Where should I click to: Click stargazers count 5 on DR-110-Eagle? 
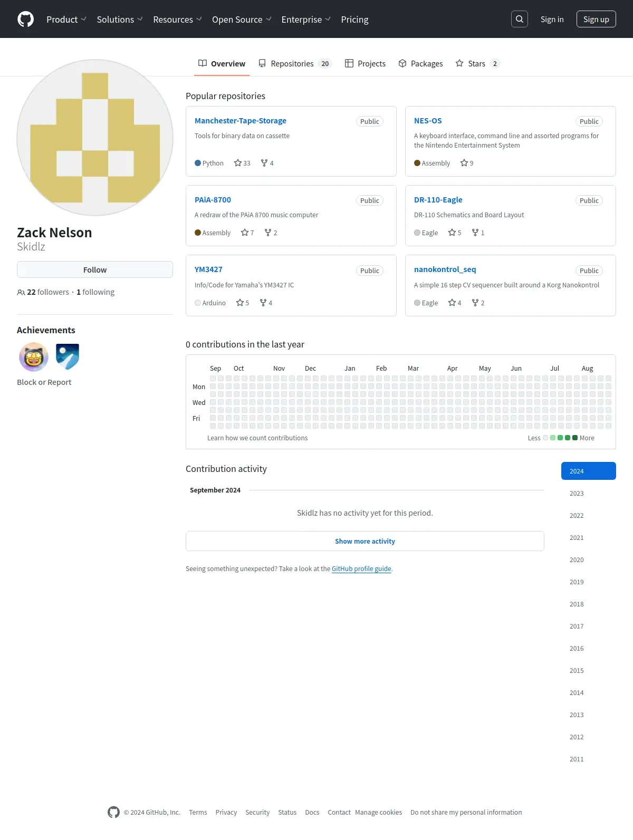click(x=455, y=233)
